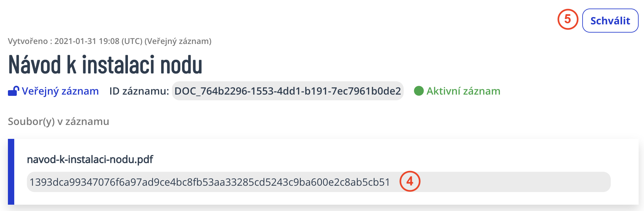Click the Návod k instalaci nodu heading
Screen dimensions: 644x211
(x=105, y=65)
